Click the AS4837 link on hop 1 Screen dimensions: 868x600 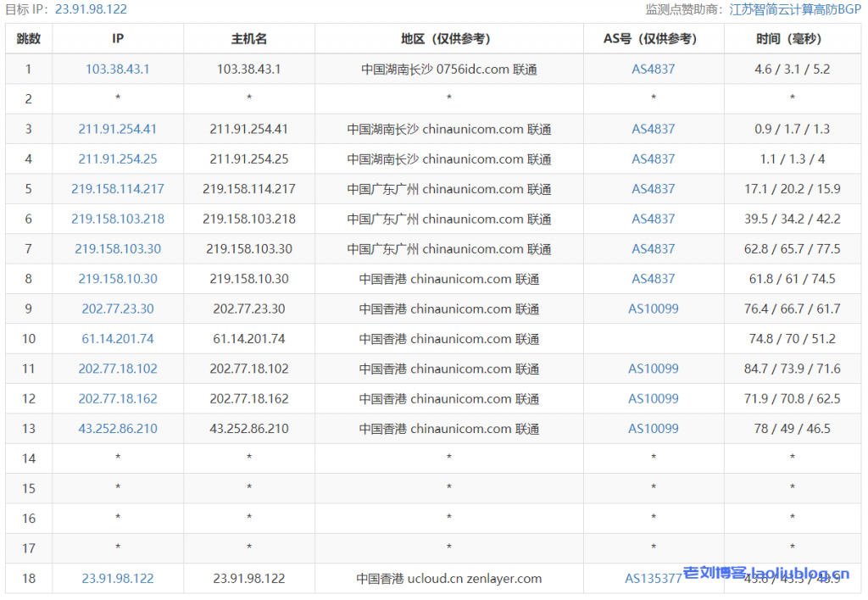coord(653,69)
